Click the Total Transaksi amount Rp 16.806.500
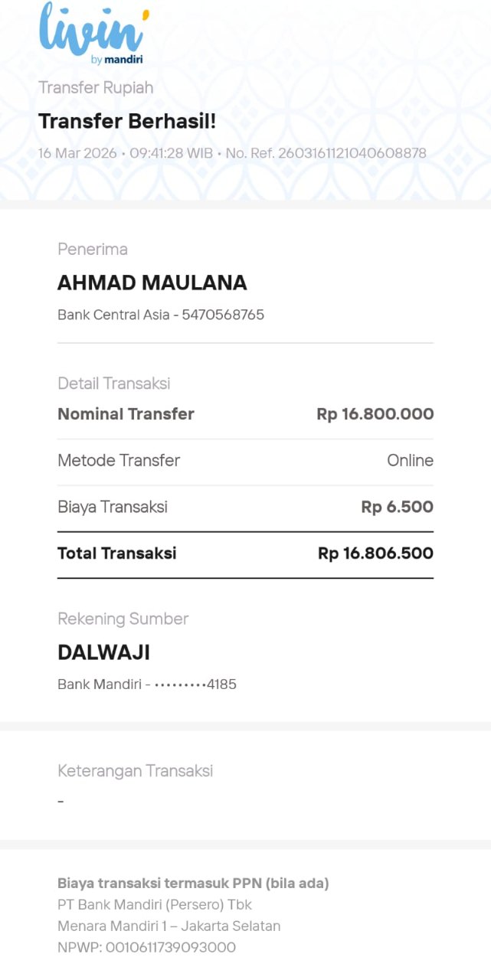 pyautogui.click(x=375, y=554)
